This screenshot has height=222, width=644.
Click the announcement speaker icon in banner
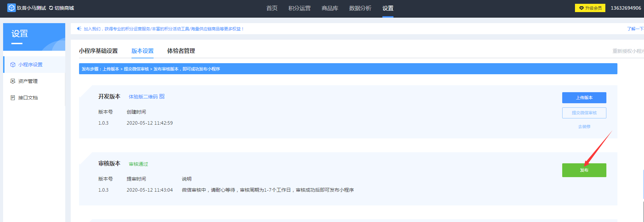click(79, 29)
